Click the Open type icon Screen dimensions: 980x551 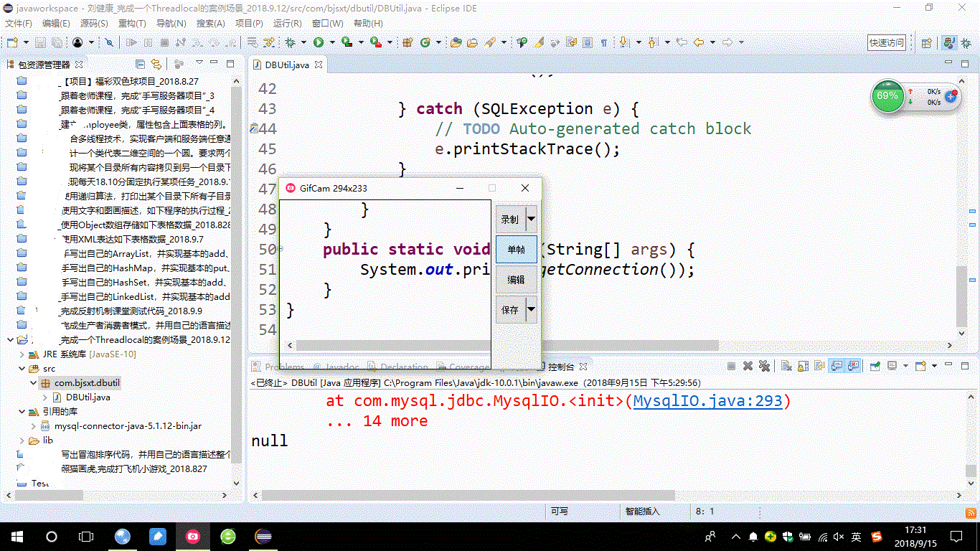pos(456,42)
